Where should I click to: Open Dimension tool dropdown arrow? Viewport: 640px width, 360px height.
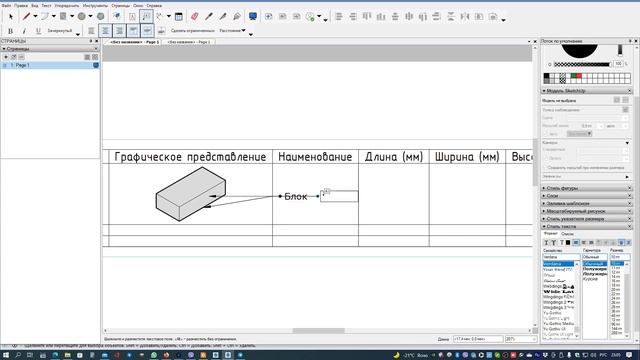point(168,16)
